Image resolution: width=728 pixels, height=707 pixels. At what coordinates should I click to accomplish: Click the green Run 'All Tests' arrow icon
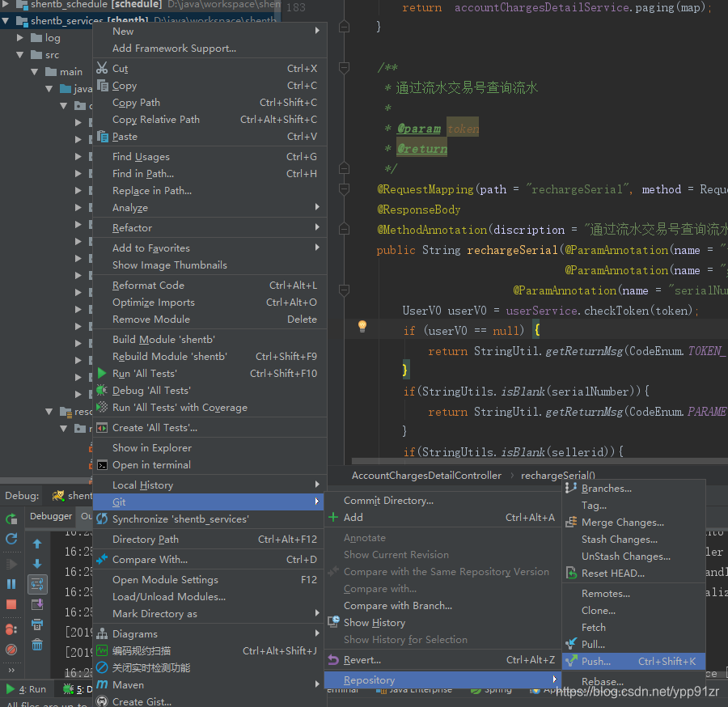[x=102, y=373]
